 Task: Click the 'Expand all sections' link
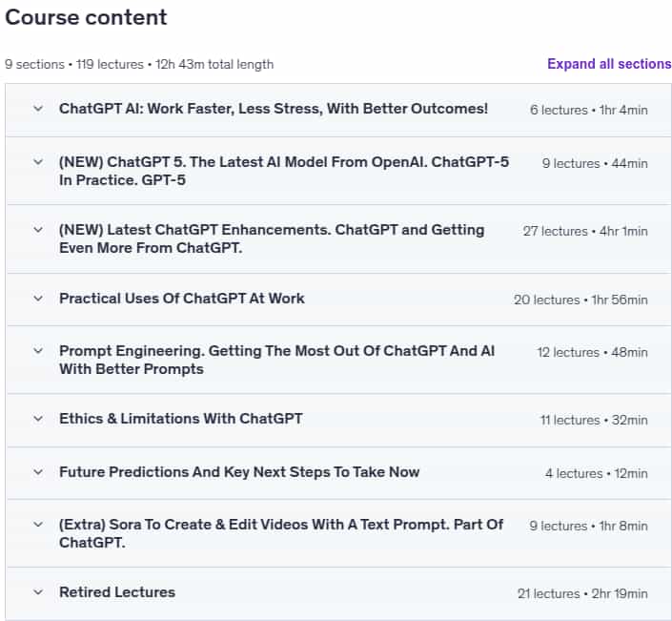point(609,64)
